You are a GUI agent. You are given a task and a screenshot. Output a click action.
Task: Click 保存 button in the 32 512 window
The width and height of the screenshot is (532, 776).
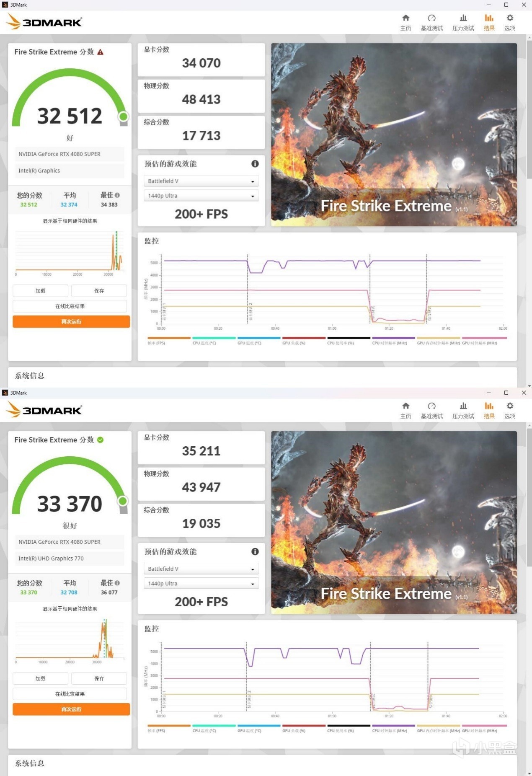99,291
